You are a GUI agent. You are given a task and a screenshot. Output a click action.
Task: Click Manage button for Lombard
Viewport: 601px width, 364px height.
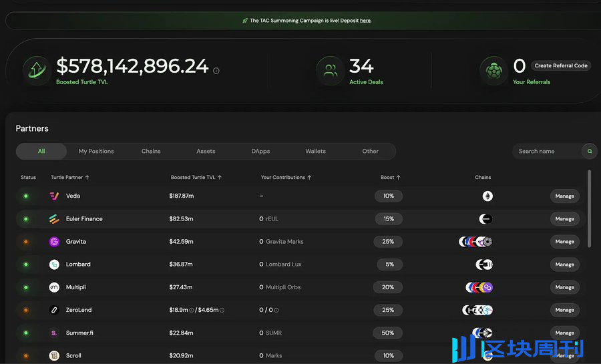[564, 264]
